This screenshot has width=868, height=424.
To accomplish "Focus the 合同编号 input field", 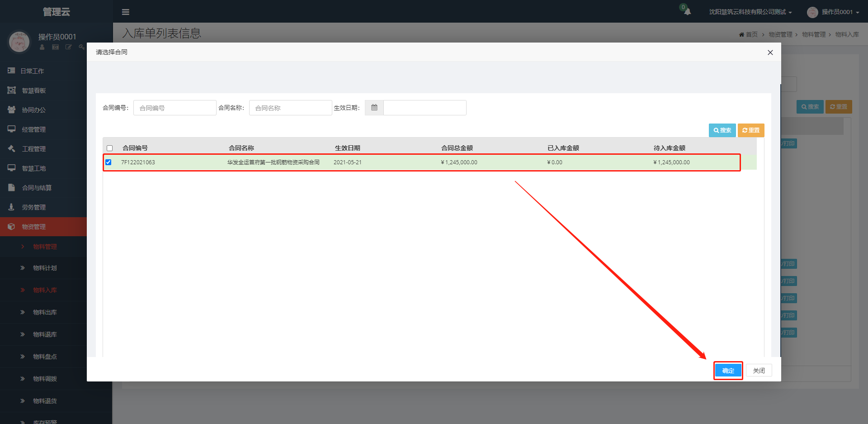I will (x=175, y=108).
